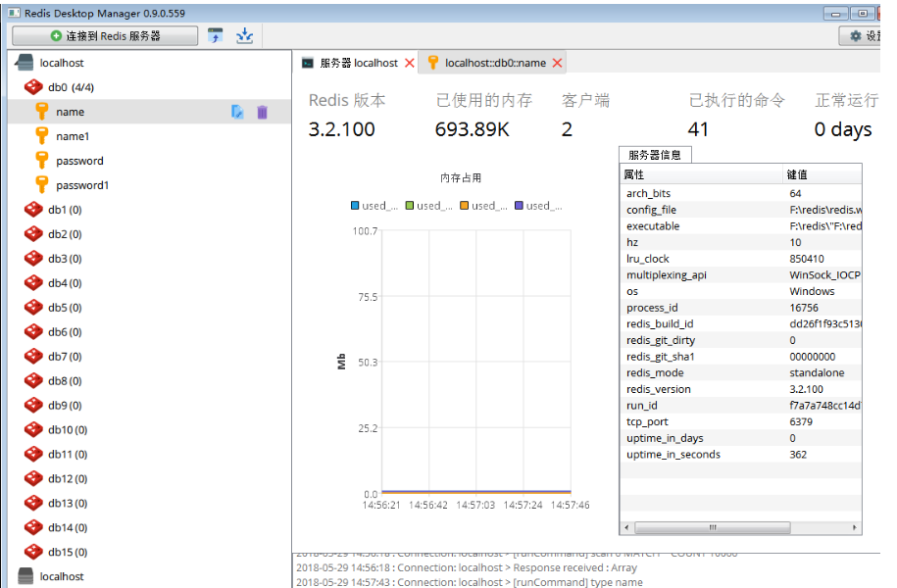Click the log line ending with type name
Image resolution: width=897 pixels, height=588 pixels.
[x=470, y=582]
